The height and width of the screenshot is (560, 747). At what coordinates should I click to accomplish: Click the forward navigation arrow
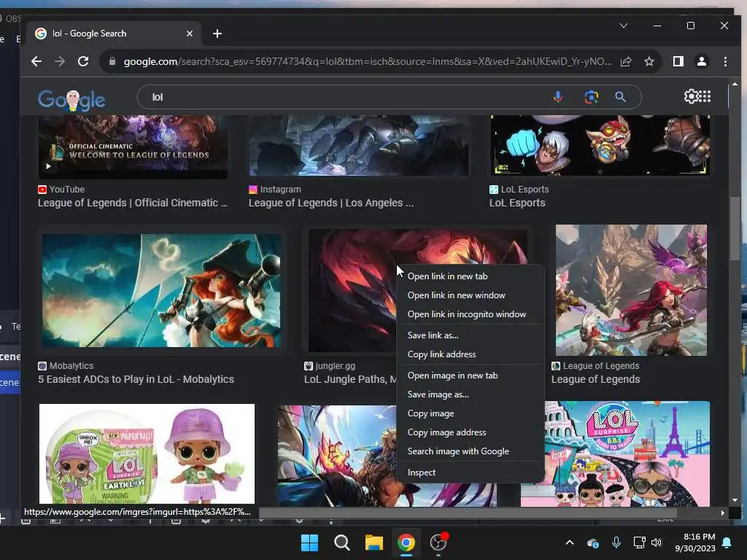click(60, 61)
